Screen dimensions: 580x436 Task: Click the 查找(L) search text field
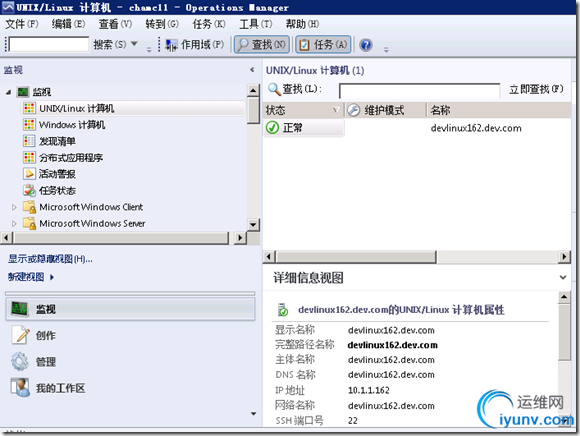419,91
